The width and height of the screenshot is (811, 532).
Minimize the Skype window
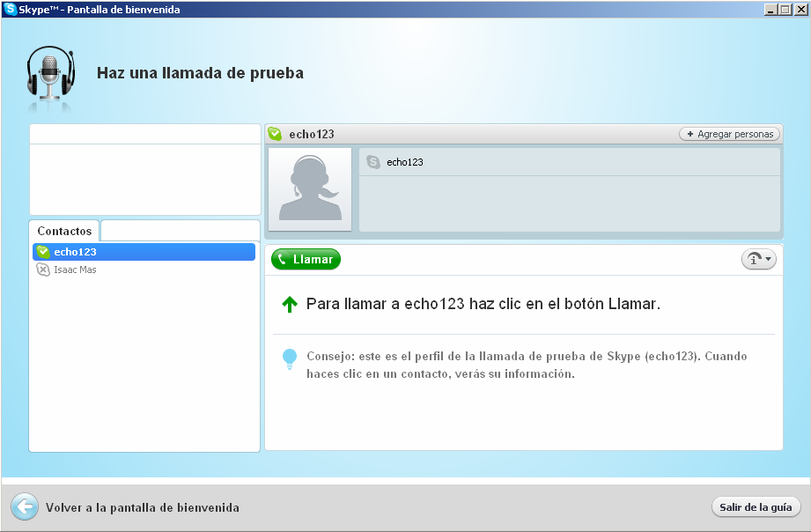pos(770,10)
